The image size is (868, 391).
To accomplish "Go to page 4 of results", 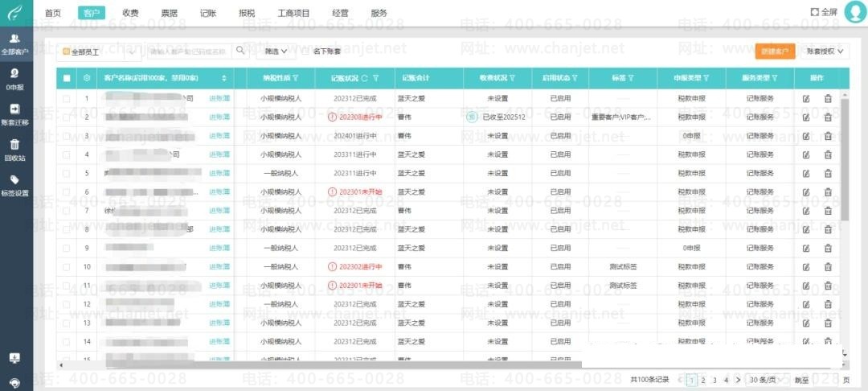I will tap(726, 380).
